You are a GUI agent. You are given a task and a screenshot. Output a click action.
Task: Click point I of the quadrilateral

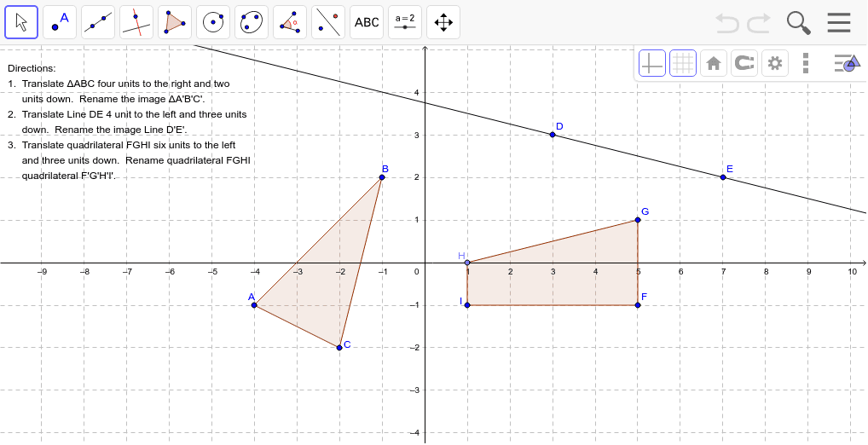467,305
